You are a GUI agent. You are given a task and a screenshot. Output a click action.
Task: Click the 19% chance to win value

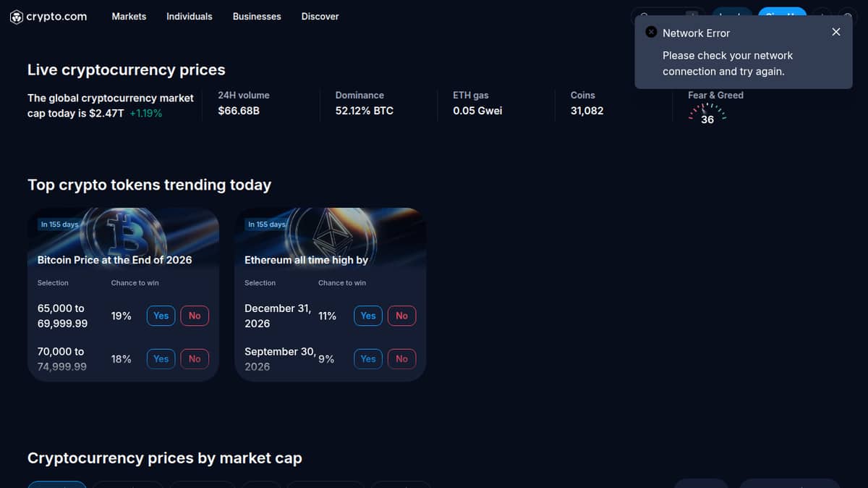(121, 316)
